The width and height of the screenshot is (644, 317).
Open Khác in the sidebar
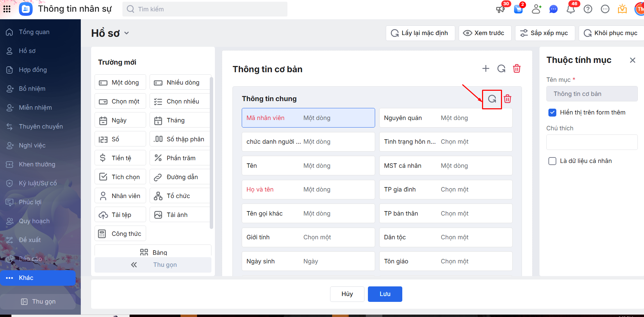click(x=38, y=278)
